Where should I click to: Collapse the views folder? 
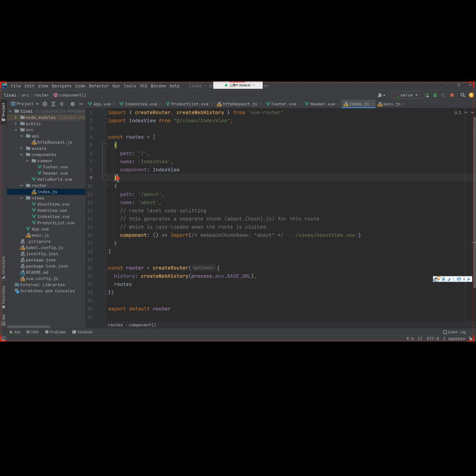tap(22, 198)
